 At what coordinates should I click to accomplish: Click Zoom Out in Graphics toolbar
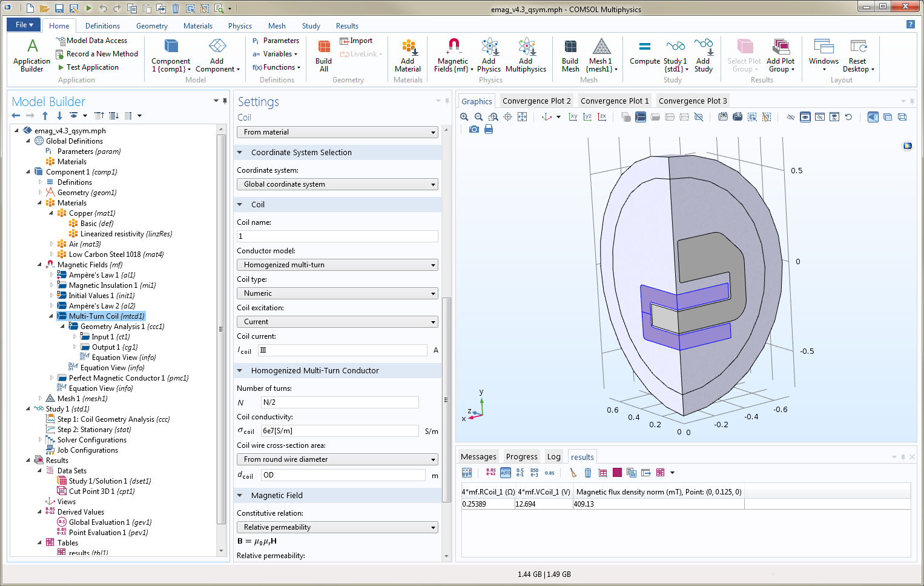tap(478, 117)
